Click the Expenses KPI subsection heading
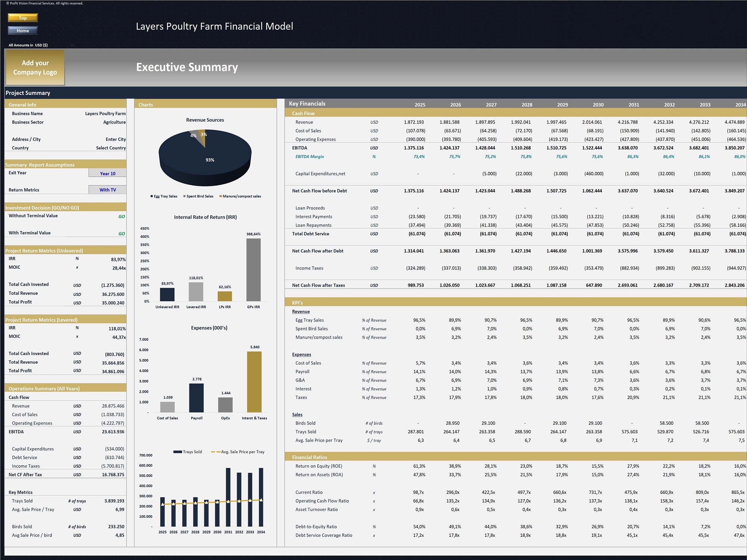 point(301,354)
